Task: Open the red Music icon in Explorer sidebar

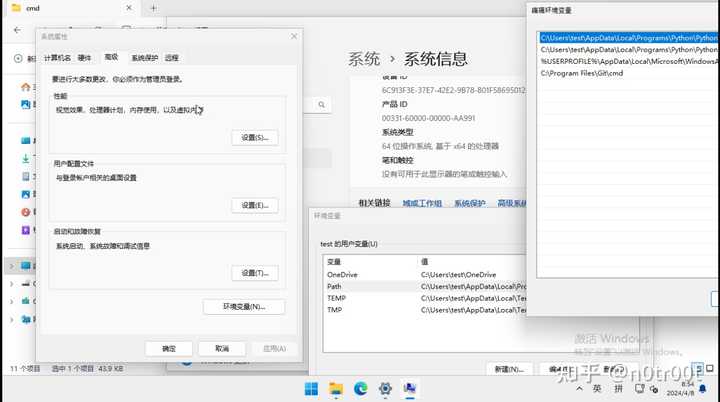Action: point(26,212)
